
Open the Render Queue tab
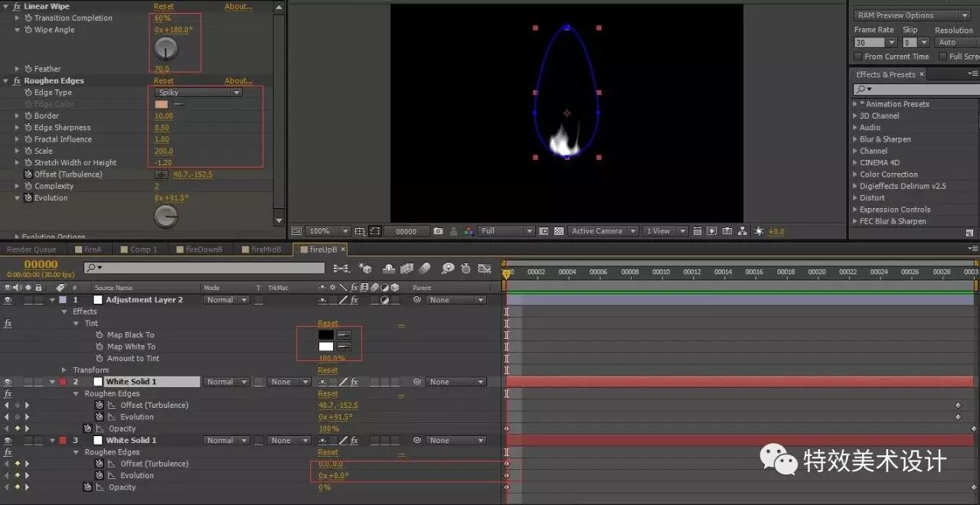click(31, 249)
